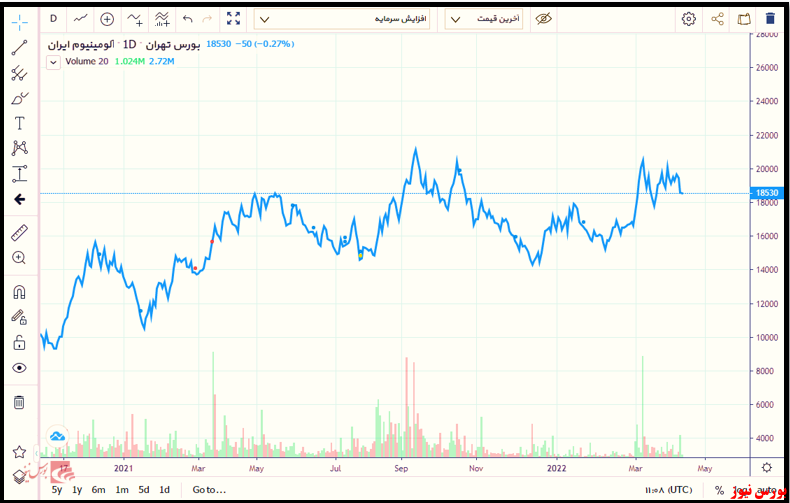Image resolution: width=790 pixels, height=503 pixels.
Task: Open the آخرین قیمت dropdown
Action: (x=484, y=19)
